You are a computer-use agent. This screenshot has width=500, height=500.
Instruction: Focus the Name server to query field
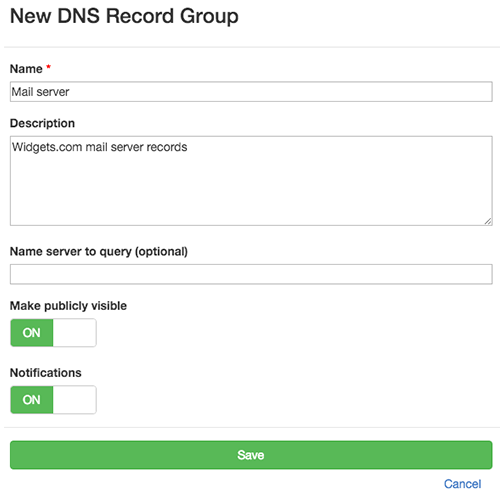tap(251, 274)
